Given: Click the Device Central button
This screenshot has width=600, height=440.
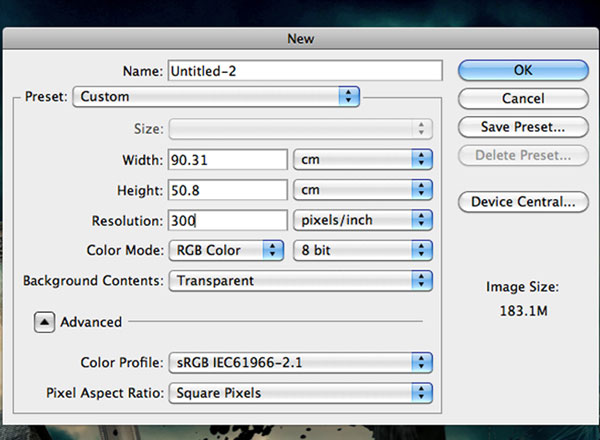Looking at the screenshot, I should (523, 202).
